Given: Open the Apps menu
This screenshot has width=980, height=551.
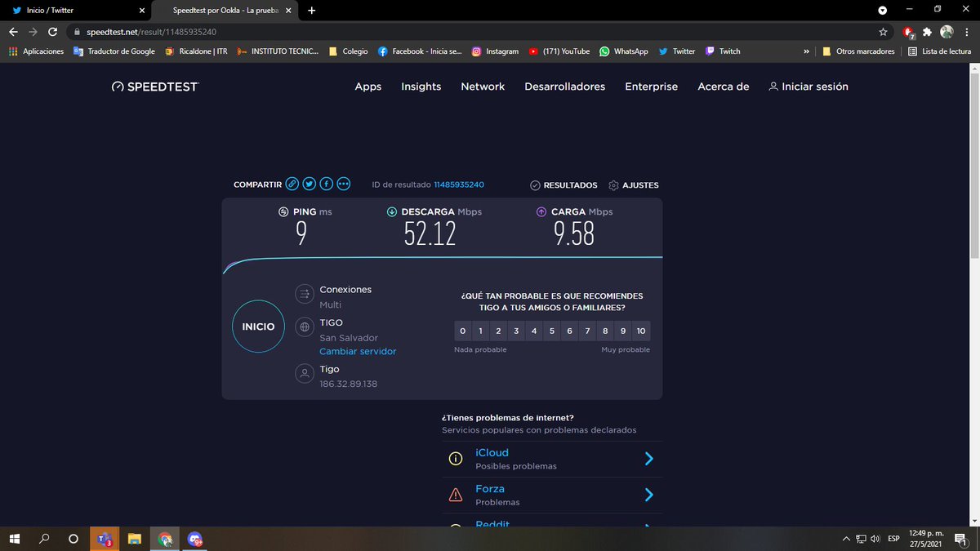Looking at the screenshot, I should click(368, 87).
